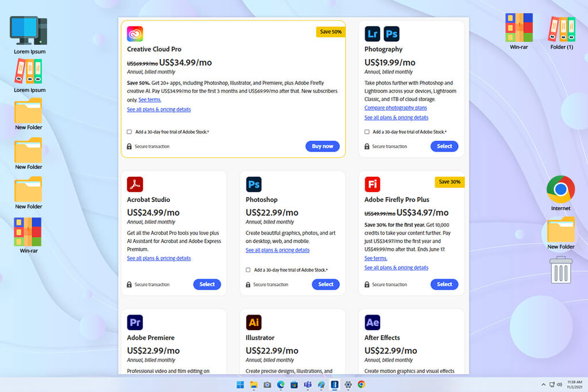Click the struck-through US$69.99/mo price
Image resolution: width=588 pixels, height=392 pixels.
(x=142, y=64)
